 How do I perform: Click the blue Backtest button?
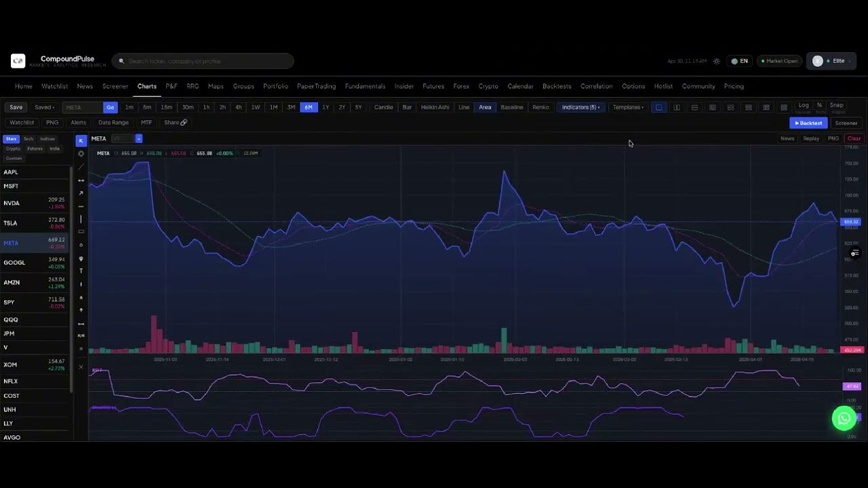[x=808, y=123]
